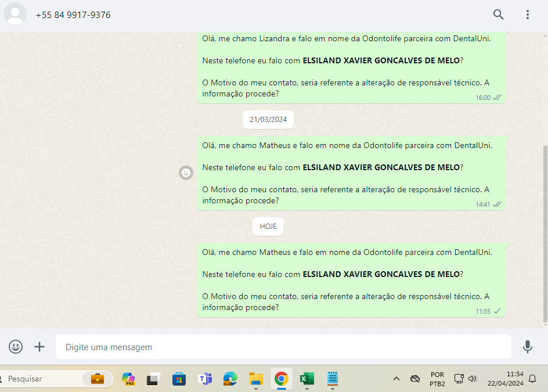The image size is (548, 392).
Task: Open search in conversation magnifier icon
Action: [499, 15]
